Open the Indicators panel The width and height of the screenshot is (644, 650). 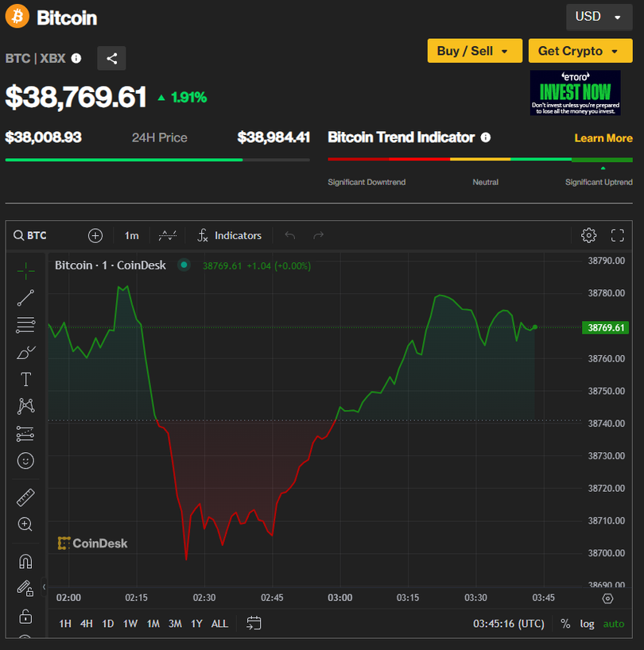pyautogui.click(x=230, y=235)
